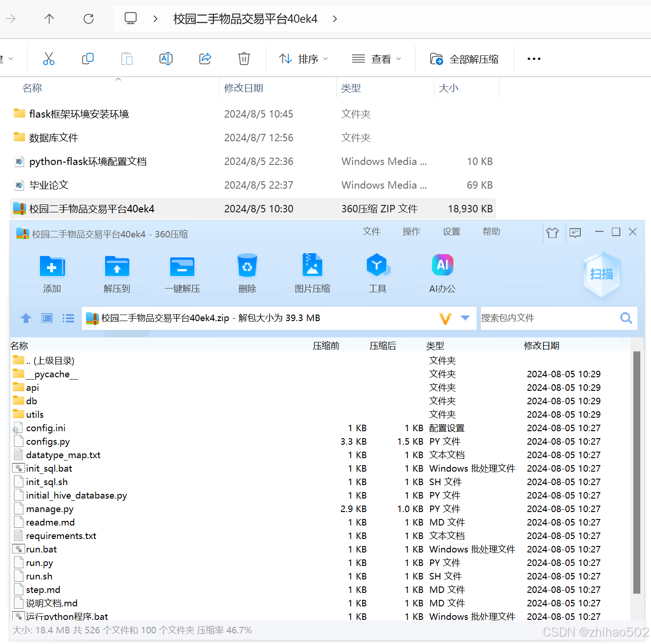Click the 全部解压缩 button

464,59
